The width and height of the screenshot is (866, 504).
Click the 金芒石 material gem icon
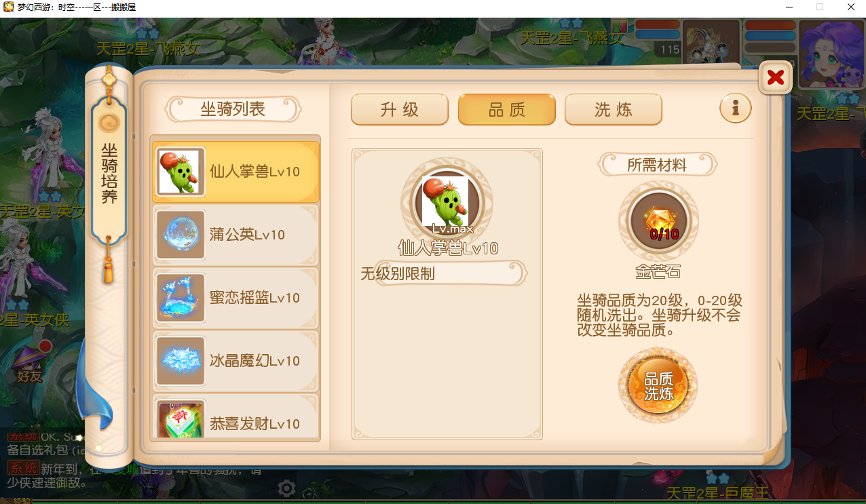(x=658, y=221)
